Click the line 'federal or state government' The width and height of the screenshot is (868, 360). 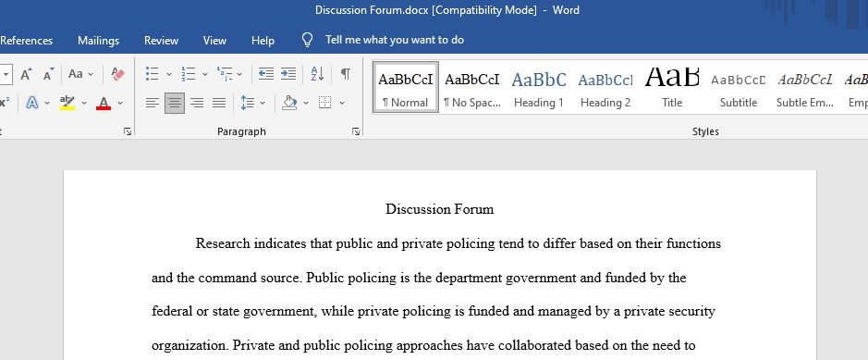click(x=434, y=311)
